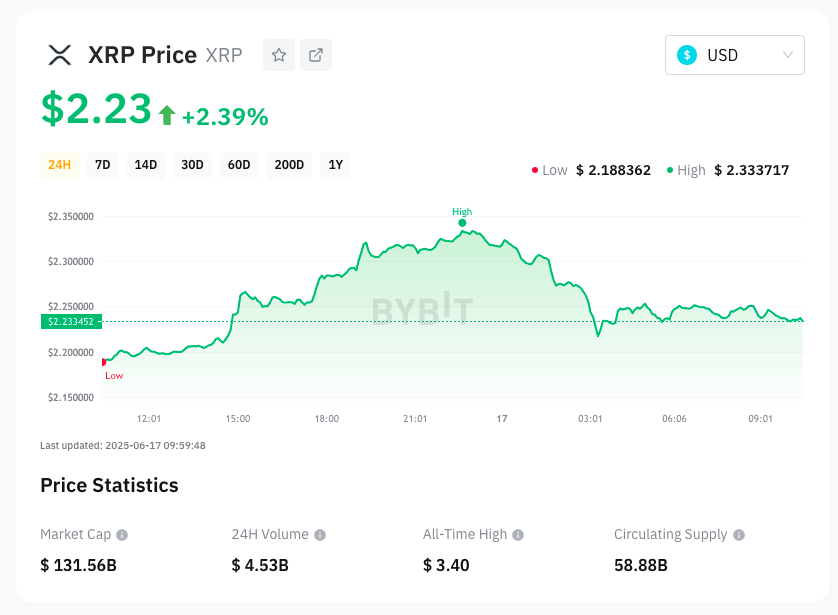Expand currency list with chevron arrow
Image resolution: width=838 pixels, height=615 pixels.
coord(788,55)
